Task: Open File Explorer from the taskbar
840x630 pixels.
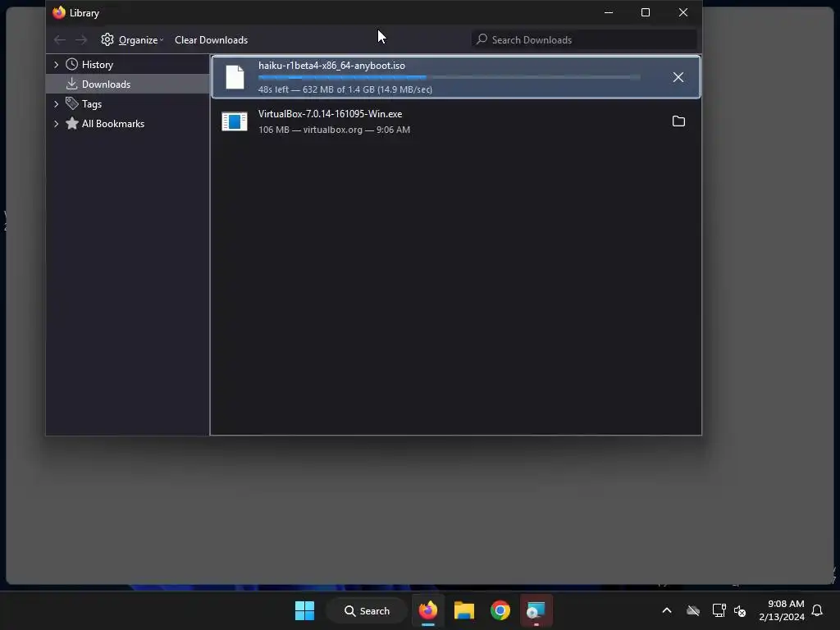Action: pyautogui.click(x=464, y=610)
